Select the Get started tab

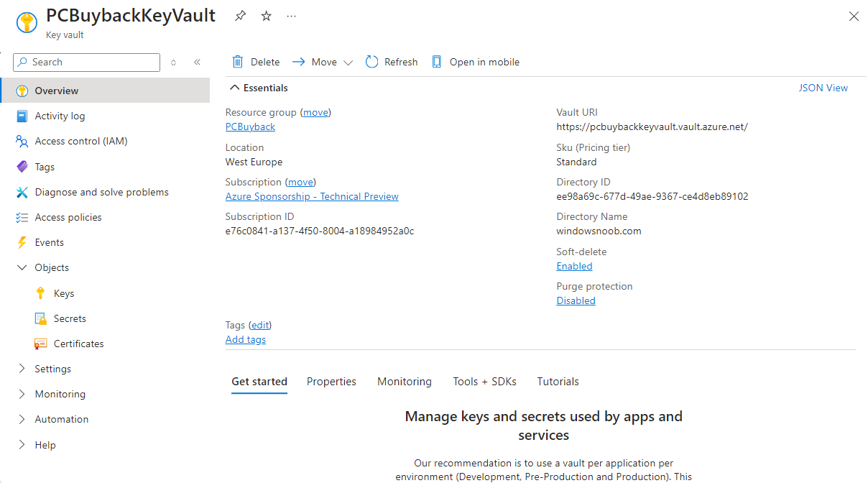(x=259, y=382)
